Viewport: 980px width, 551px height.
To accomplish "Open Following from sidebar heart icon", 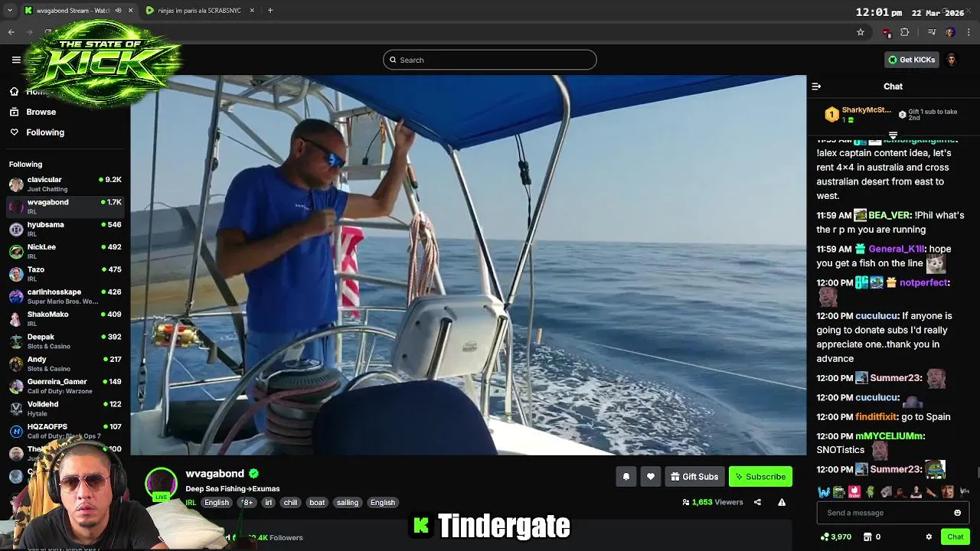I will 14,132.
